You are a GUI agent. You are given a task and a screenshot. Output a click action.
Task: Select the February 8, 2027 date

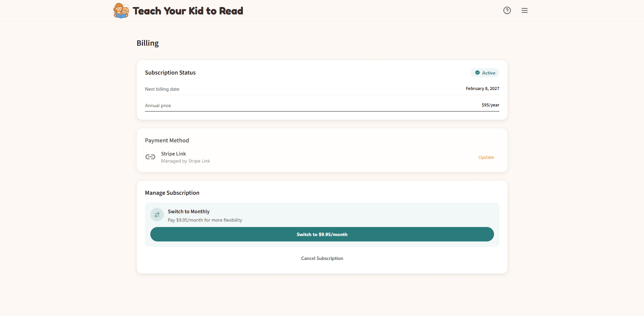point(483,89)
